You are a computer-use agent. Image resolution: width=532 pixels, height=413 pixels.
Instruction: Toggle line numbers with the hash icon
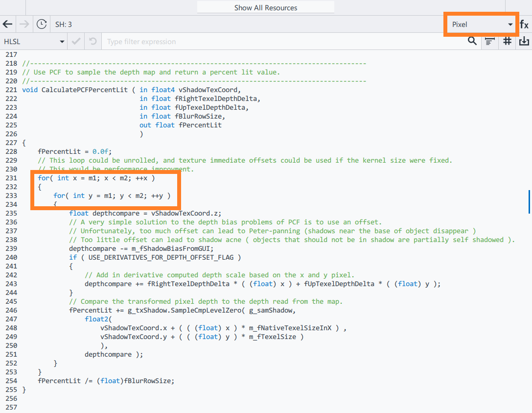(x=507, y=41)
